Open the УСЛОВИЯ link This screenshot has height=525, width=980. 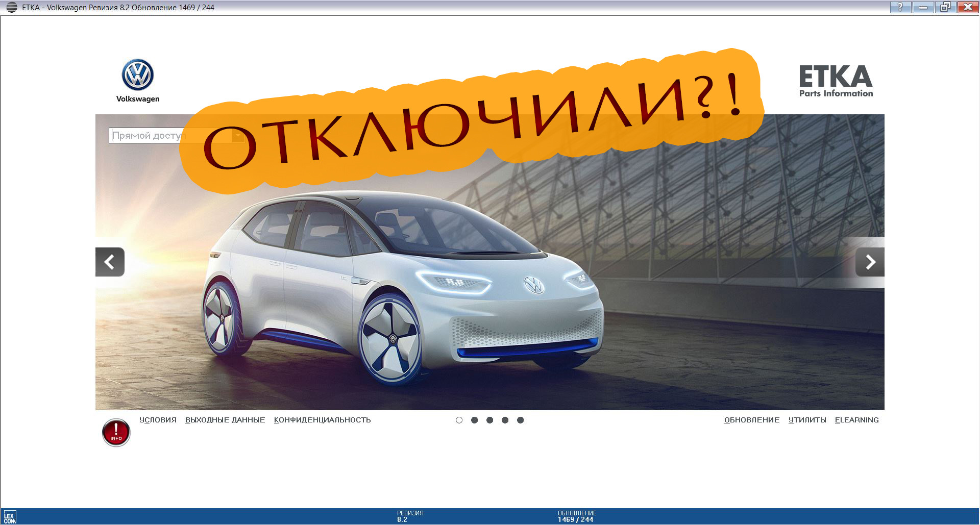158,420
